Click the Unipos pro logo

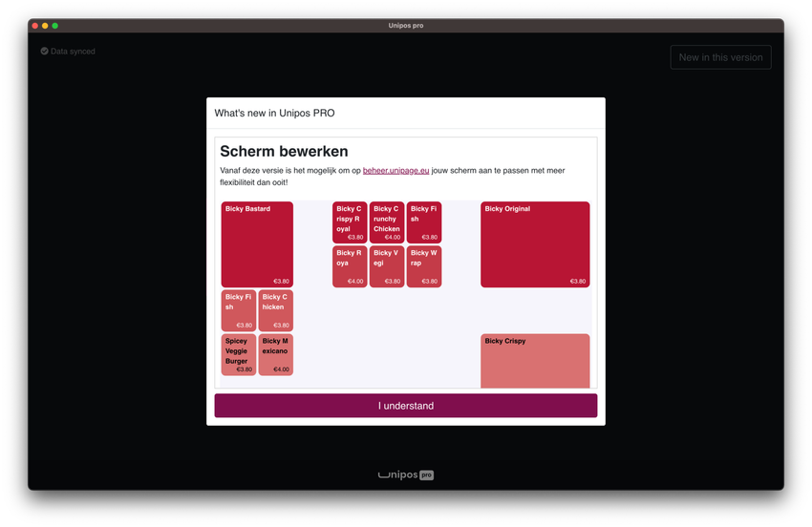(405, 474)
